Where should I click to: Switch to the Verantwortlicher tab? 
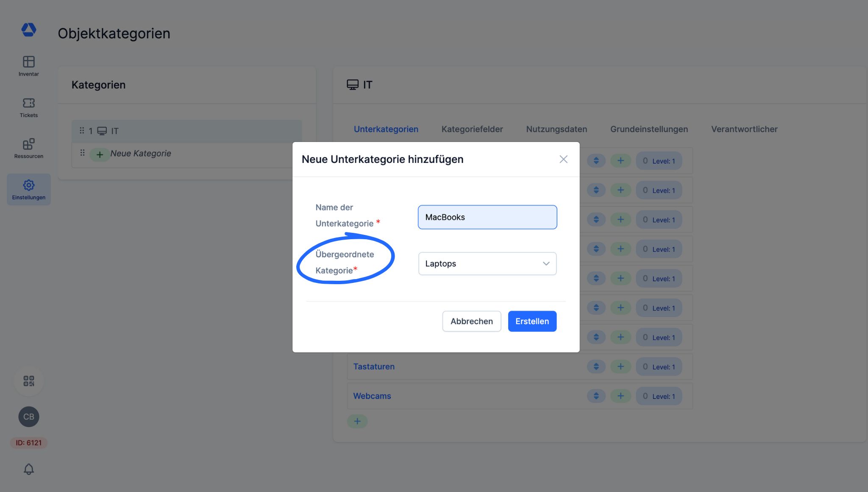[744, 129]
